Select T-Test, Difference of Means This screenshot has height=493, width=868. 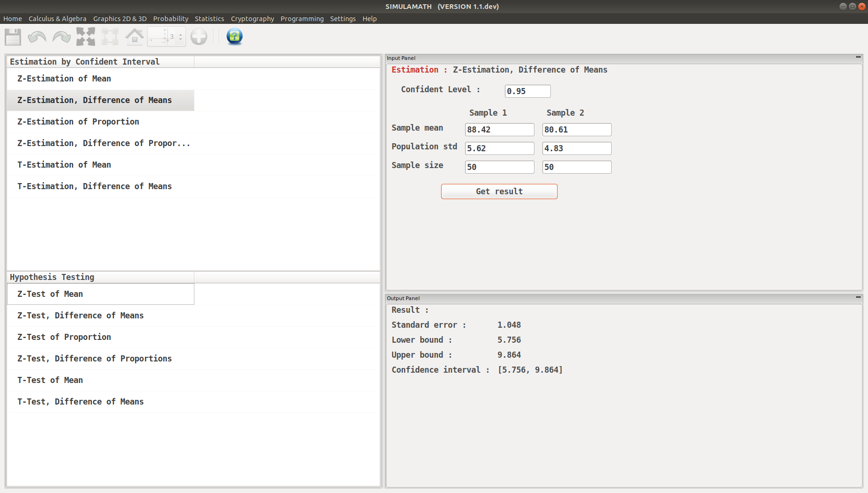101,402
